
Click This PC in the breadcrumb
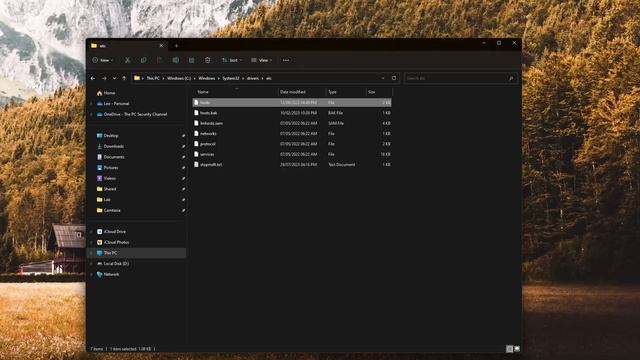[153, 78]
